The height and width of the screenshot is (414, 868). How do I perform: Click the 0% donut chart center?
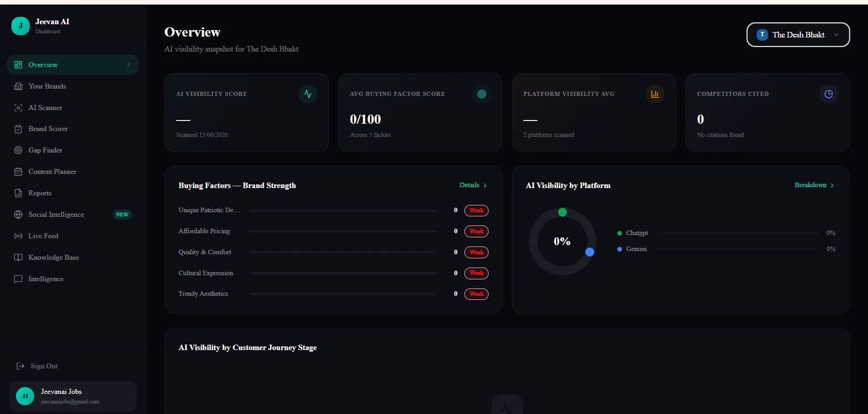point(562,241)
